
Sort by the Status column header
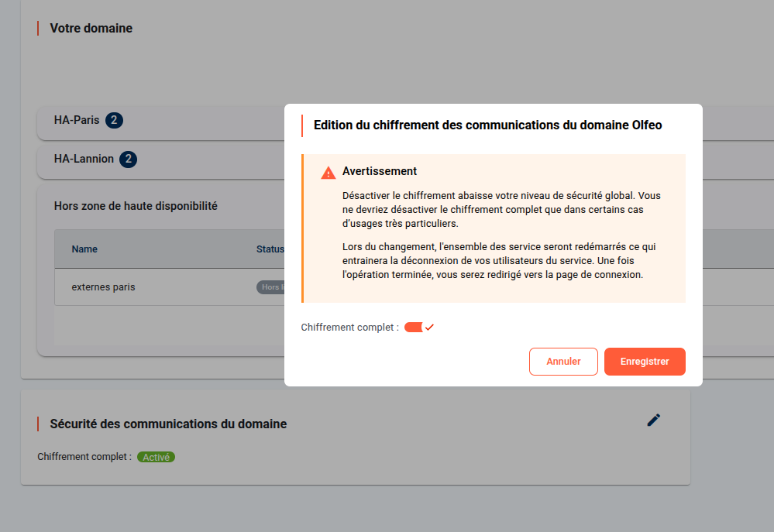coord(270,249)
